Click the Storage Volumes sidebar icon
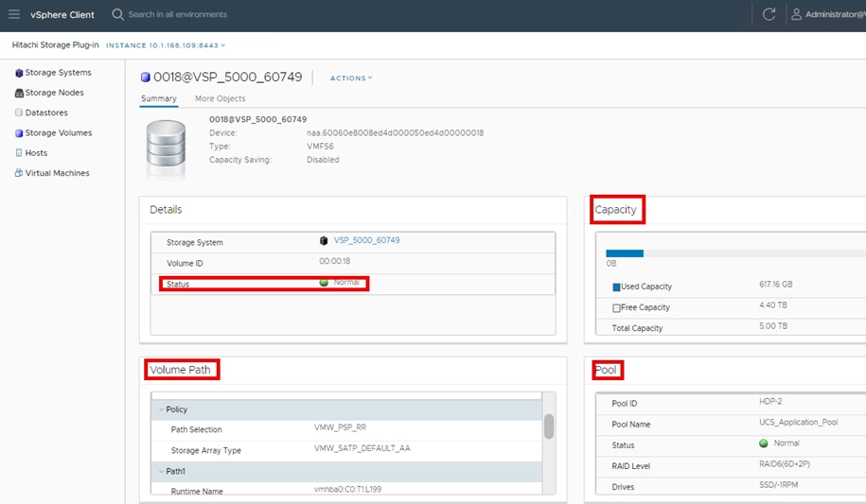866x504 pixels. [19, 133]
